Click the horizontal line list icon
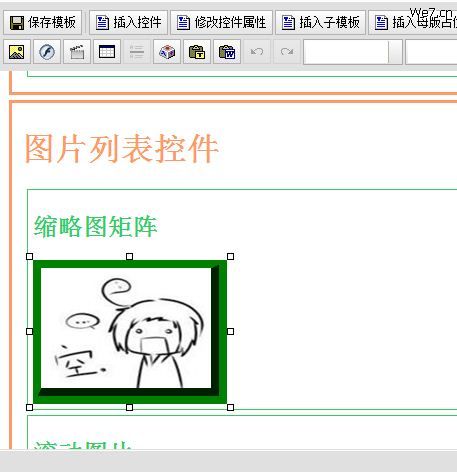Screen dimensions: 457x472 [137, 52]
